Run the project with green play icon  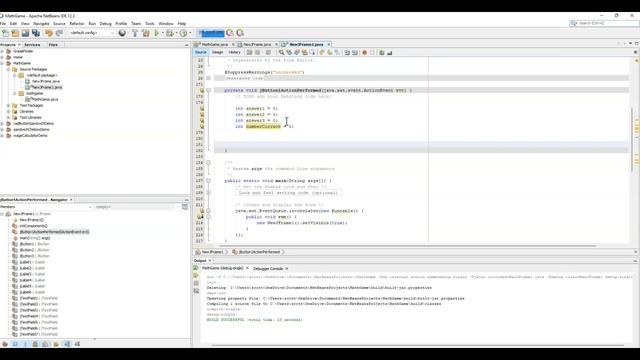pos(156,33)
